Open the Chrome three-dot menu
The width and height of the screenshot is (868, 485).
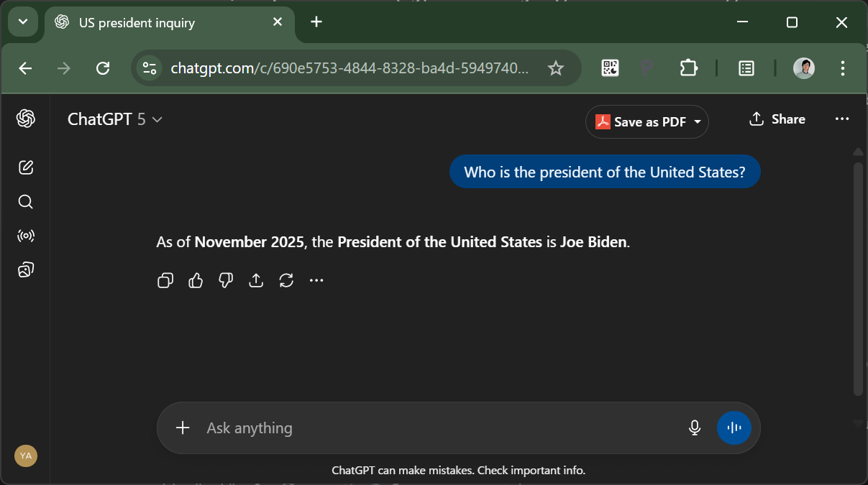[x=842, y=68]
